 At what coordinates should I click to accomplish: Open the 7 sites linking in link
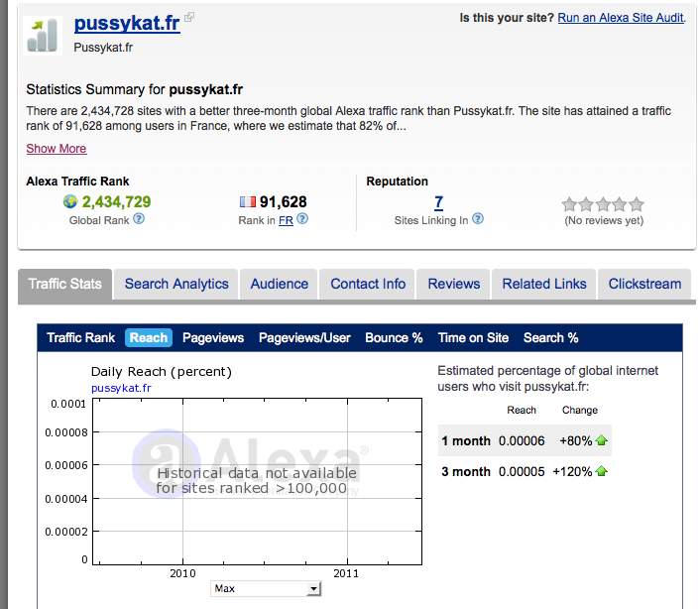(438, 202)
